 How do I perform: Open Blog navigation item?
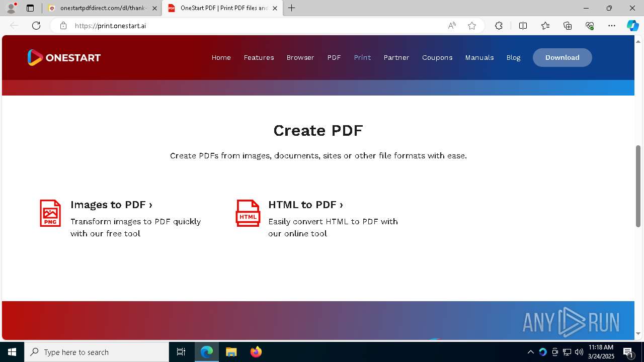click(x=513, y=57)
